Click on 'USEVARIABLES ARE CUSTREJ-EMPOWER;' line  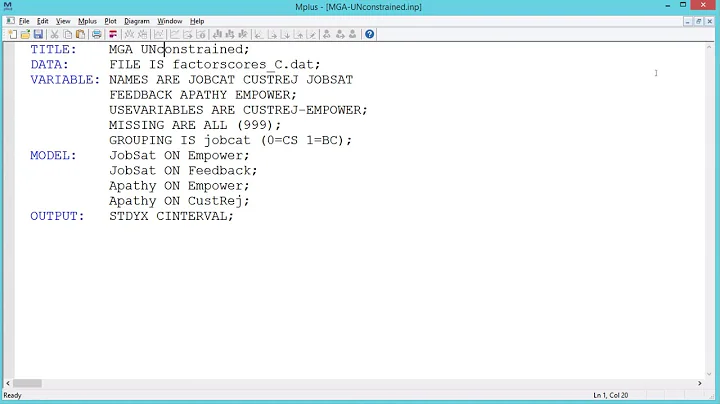click(238, 110)
